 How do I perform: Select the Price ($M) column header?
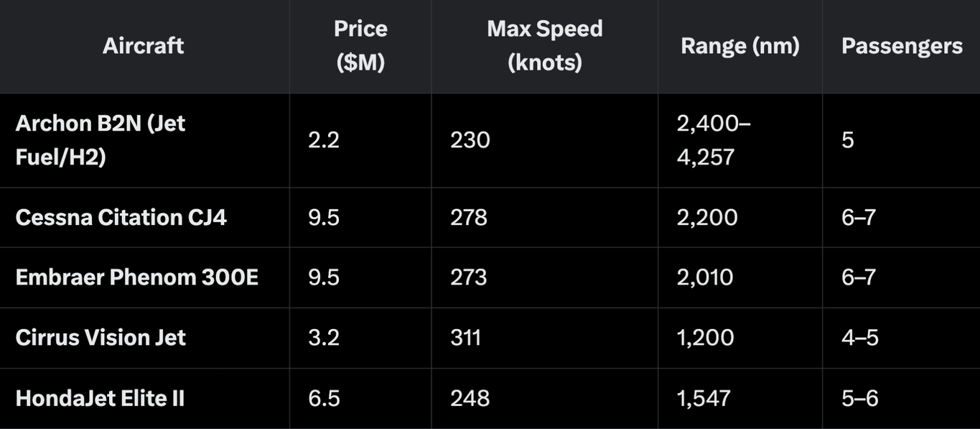tap(360, 46)
